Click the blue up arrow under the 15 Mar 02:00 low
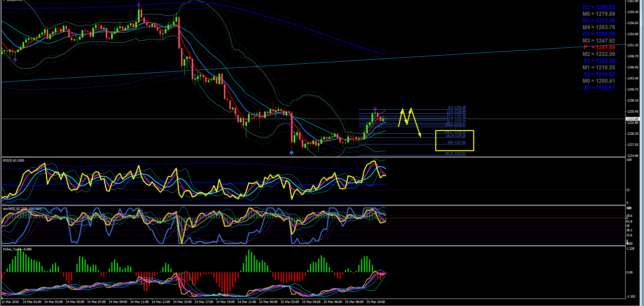Screen dimensions: 644x306 click(291, 153)
